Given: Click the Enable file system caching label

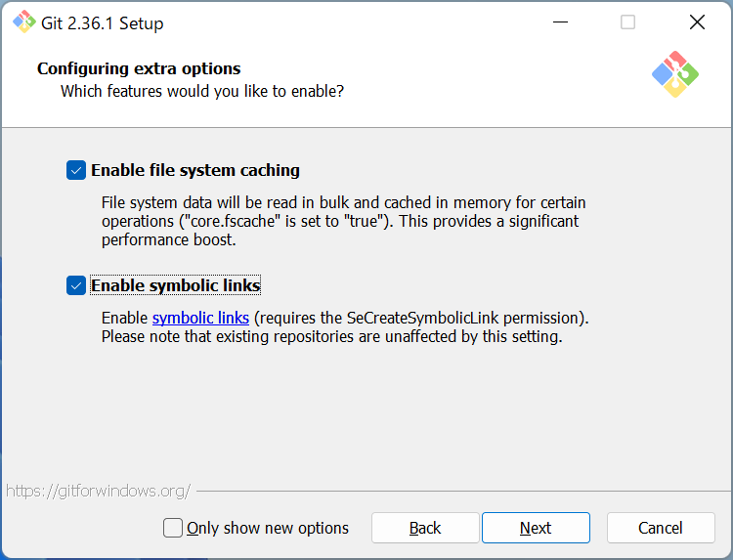Looking at the screenshot, I should [195, 170].
